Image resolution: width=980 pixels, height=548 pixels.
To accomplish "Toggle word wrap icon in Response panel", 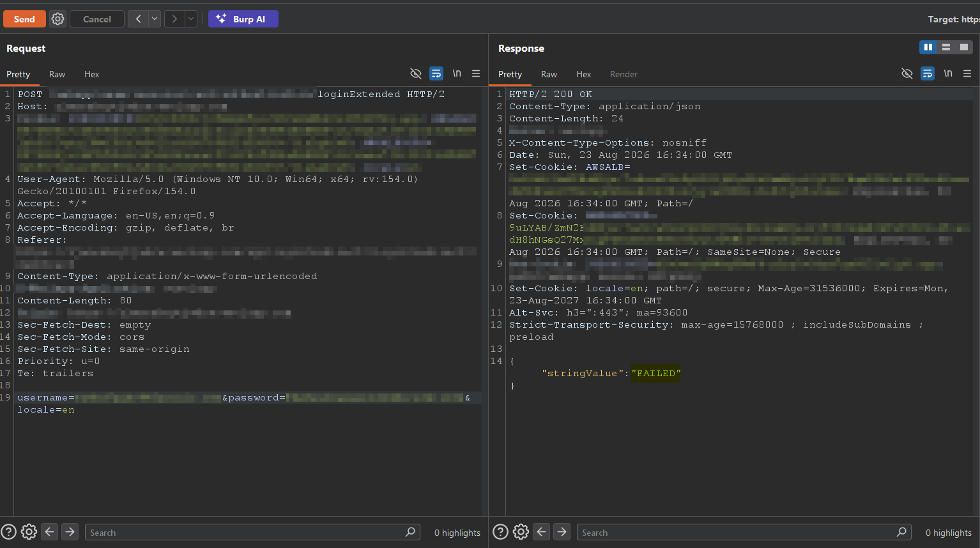I will click(x=928, y=73).
